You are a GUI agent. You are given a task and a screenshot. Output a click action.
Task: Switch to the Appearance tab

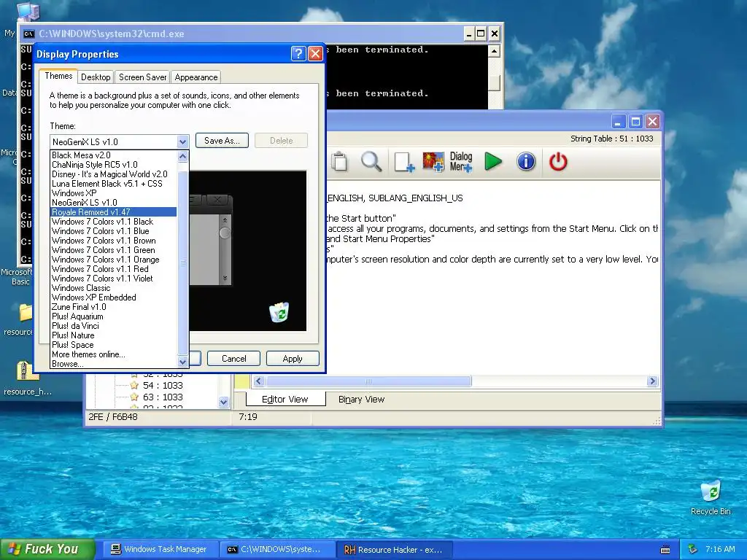[x=196, y=77]
